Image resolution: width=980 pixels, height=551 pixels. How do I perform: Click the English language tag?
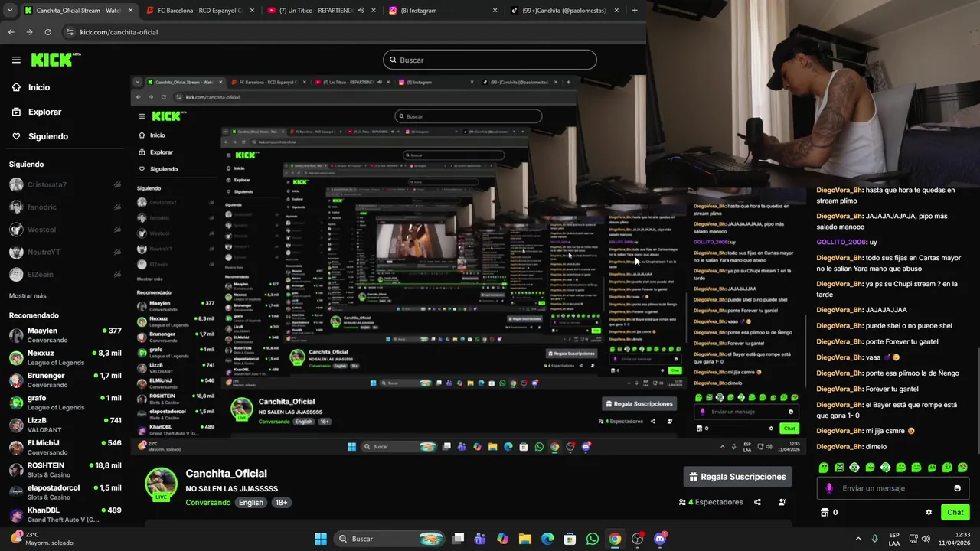[250, 503]
